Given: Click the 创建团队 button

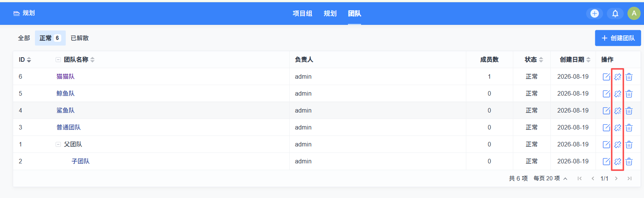Looking at the screenshot, I should pos(618,38).
